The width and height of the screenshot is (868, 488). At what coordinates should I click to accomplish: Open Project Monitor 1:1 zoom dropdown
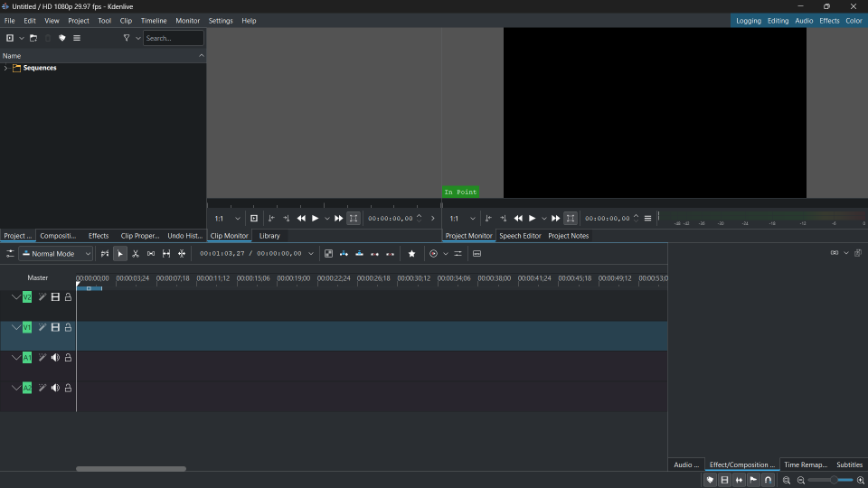pyautogui.click(x=462, y=219)
